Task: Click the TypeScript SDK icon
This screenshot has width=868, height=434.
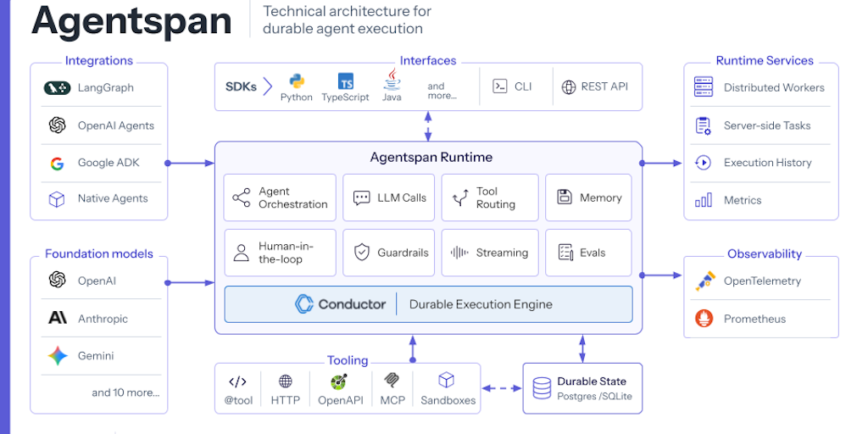Action: coord(346,81)
